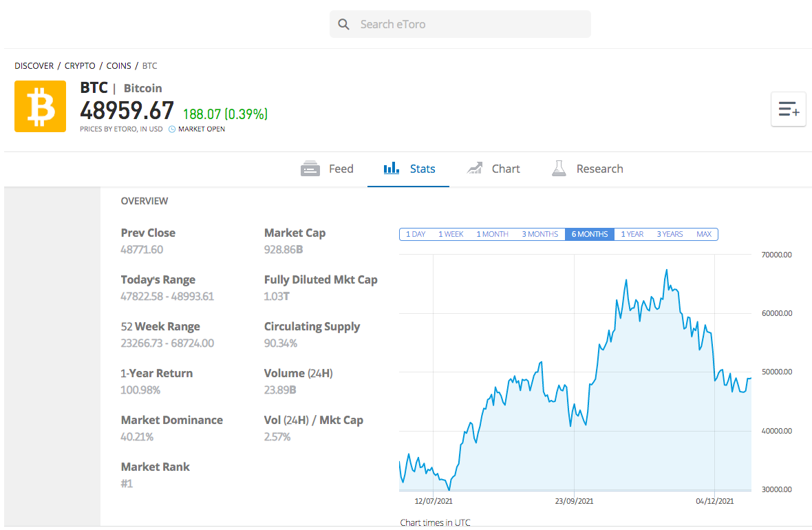Click the Market Dominance heading label
This screenshot has height=530, width=812.
(x=172, y=420)
